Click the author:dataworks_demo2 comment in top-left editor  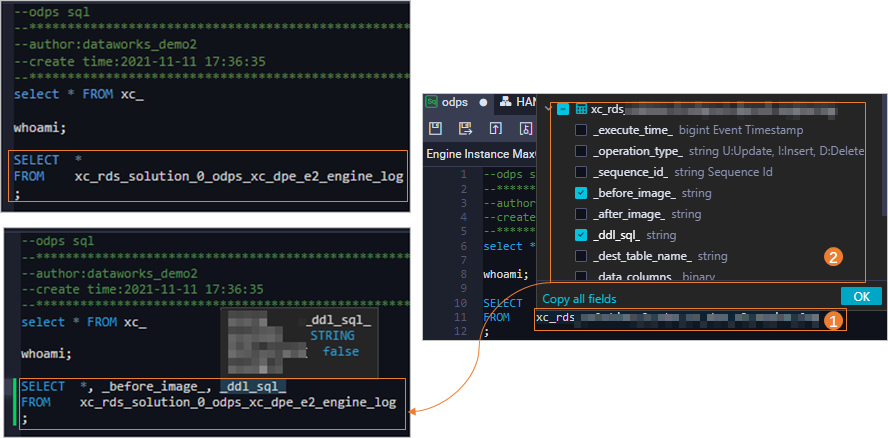click(x=105, y=45)
